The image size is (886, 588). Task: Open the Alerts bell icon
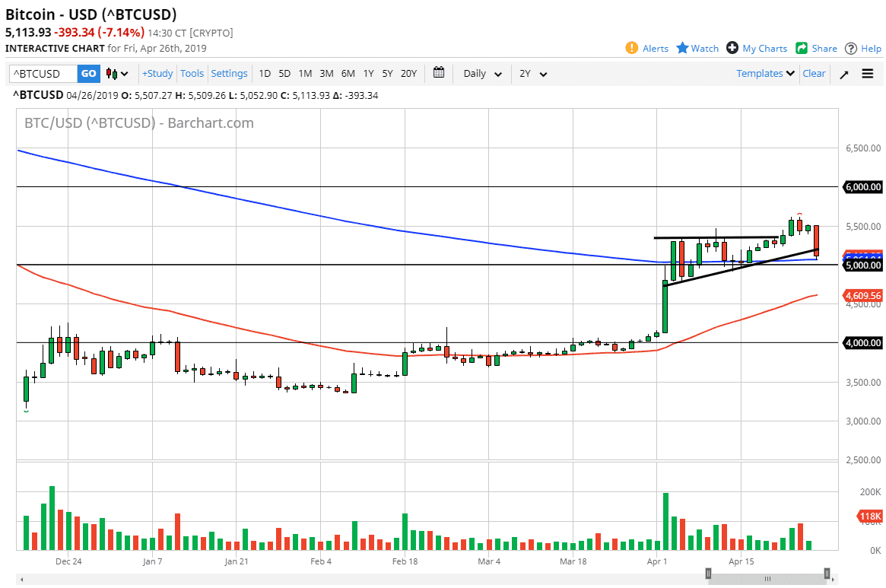[632, 48]
